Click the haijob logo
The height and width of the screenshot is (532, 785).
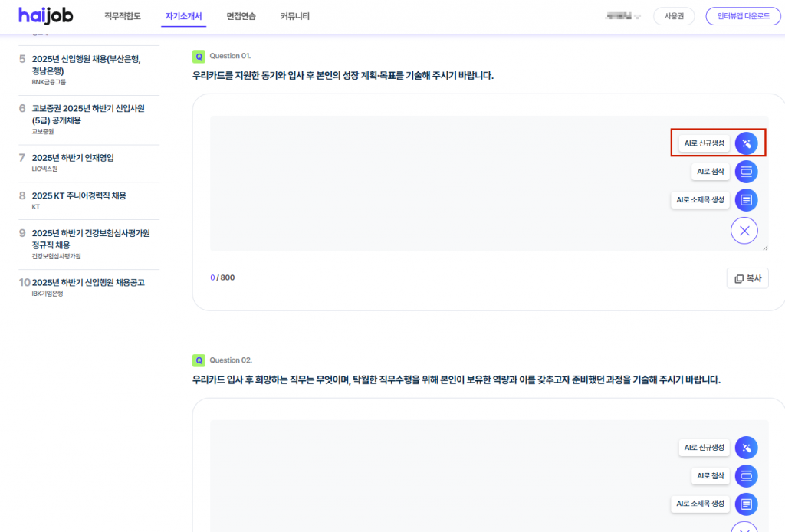pos(45,15)
